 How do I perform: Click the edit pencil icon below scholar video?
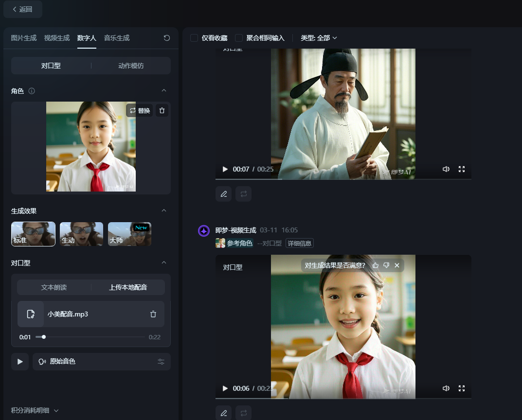[224, 194]
